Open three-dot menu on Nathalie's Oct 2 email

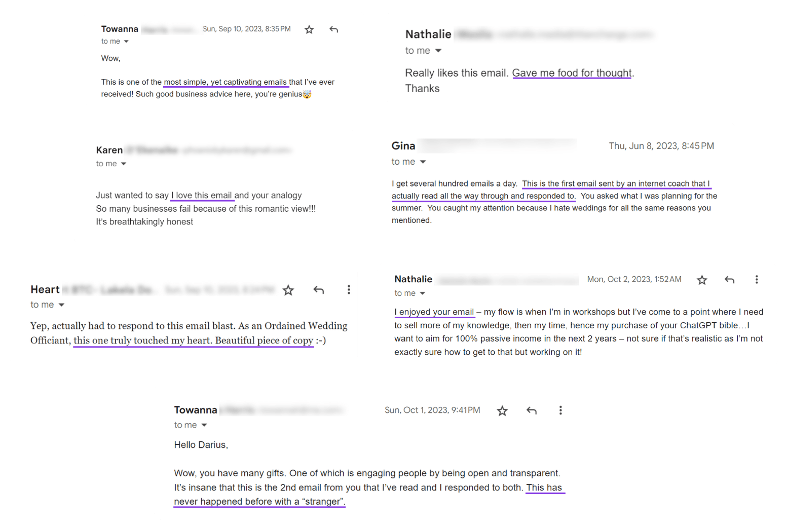point(757,280)
